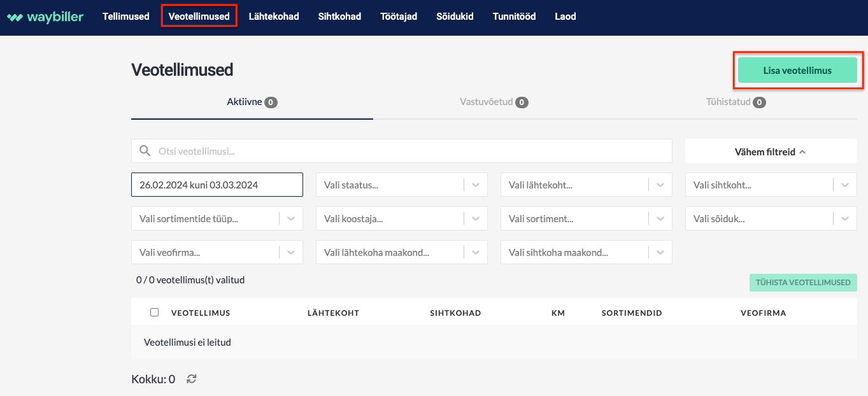Refresh the list next to Kokku
Image resolution: width=868 pixels, height=396 pixels.
191,379
